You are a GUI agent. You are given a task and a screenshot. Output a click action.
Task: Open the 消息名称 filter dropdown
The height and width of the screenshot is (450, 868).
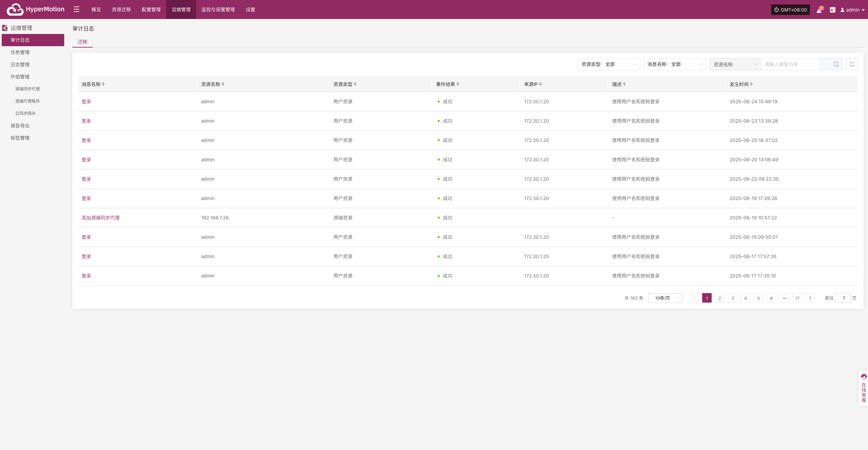coord(675,64)
